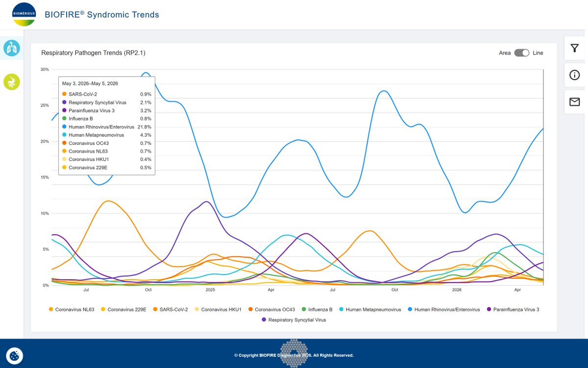Toggle Influenza B legend entry

click(x=317, y=310)
